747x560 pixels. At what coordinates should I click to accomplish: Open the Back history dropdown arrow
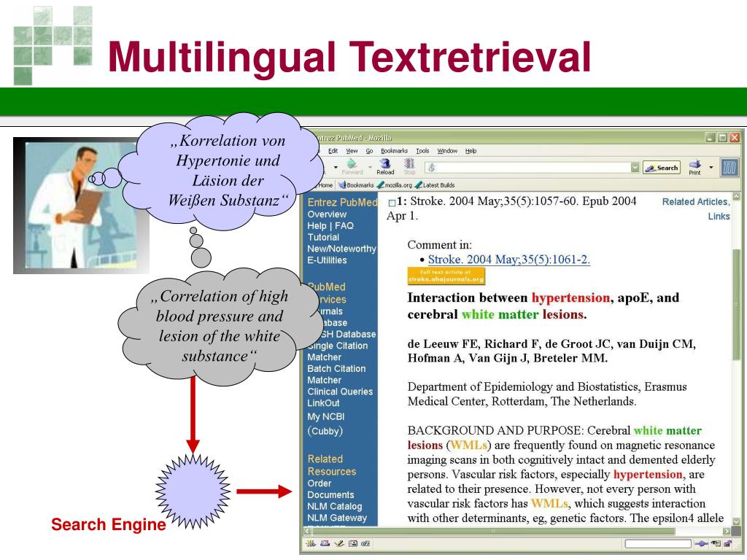336,167
